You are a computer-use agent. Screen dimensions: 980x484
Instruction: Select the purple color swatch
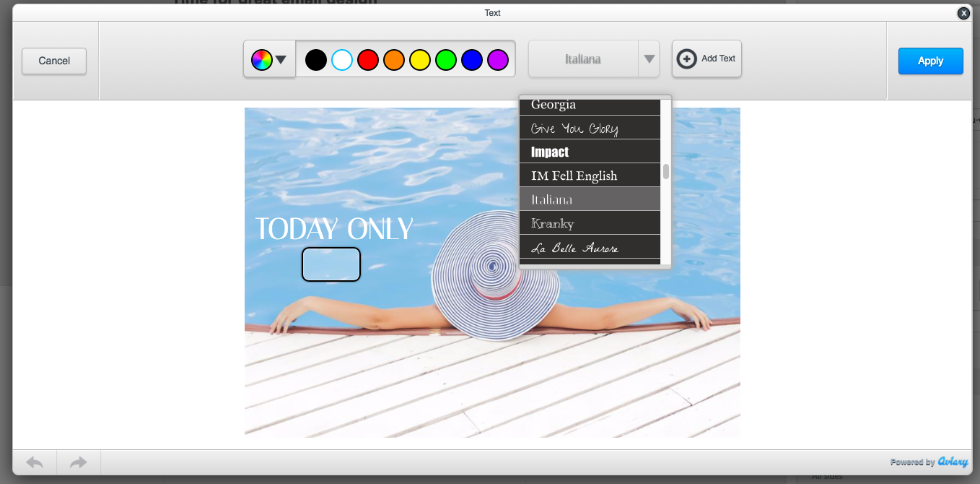498,60
